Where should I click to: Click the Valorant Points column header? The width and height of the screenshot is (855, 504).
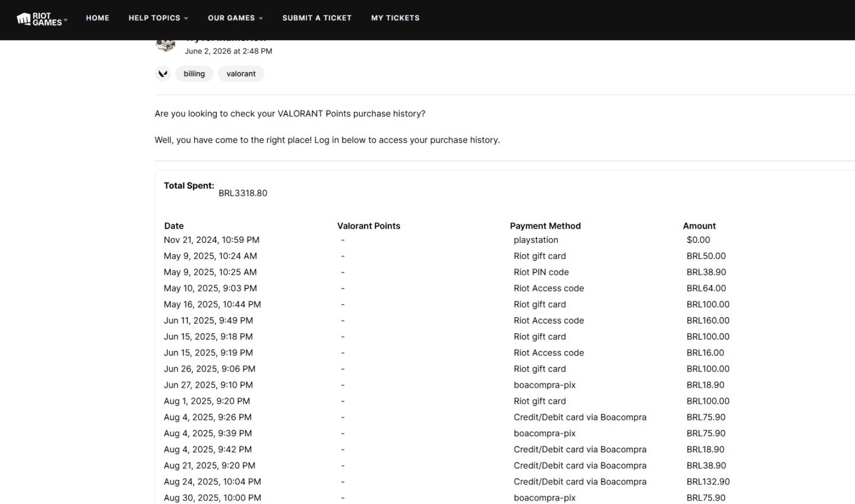pyautogui.click(x=369, y=226)
